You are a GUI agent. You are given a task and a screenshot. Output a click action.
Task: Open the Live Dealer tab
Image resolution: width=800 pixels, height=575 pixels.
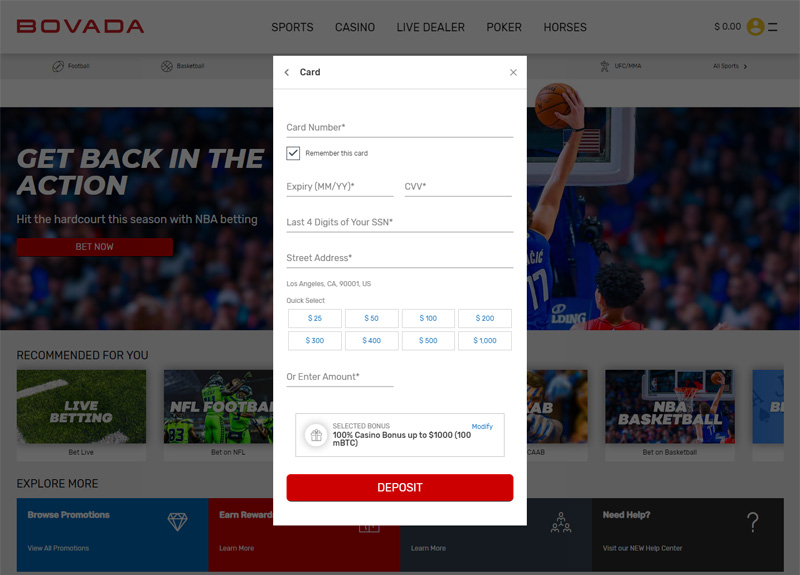431,27
